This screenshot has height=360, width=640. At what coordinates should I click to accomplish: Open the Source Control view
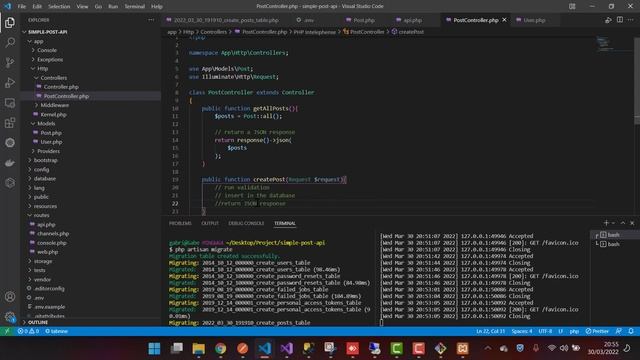[10, 62]
